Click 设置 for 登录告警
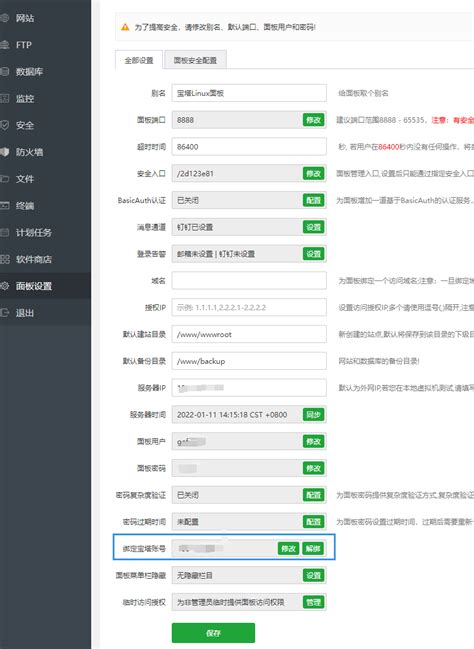Image resolution: width=474 pixels, height=649 pixels. click(313, 254)
